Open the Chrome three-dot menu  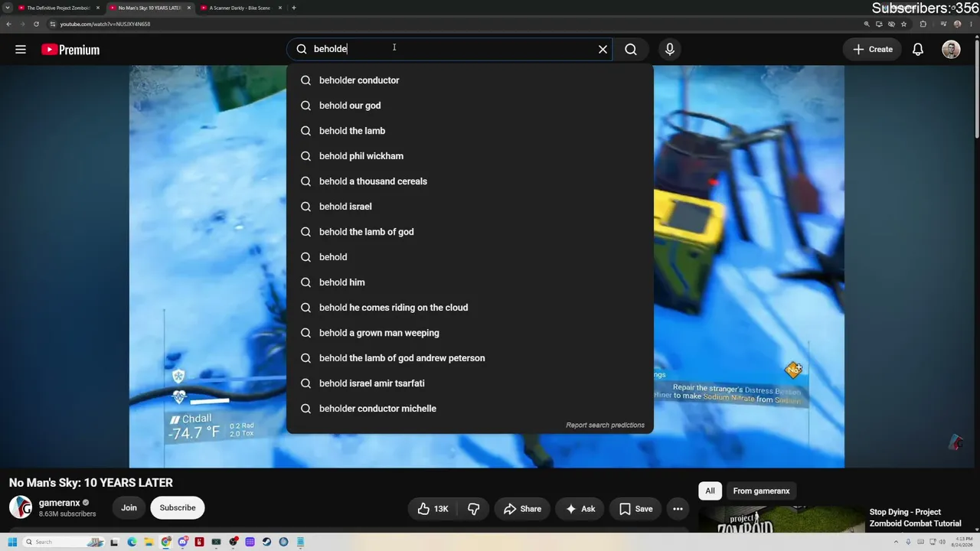pos(972,24)
